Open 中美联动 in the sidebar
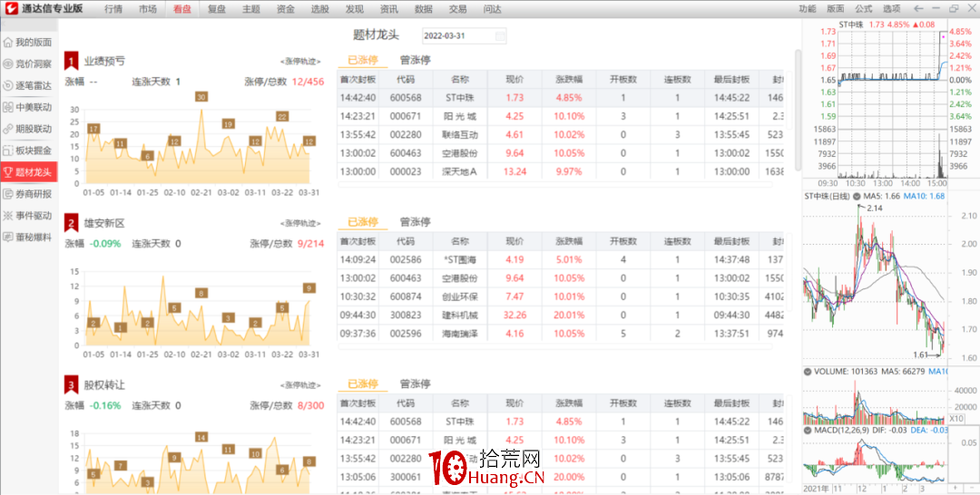Screen dimensions: 980x495 click(29, 107)
